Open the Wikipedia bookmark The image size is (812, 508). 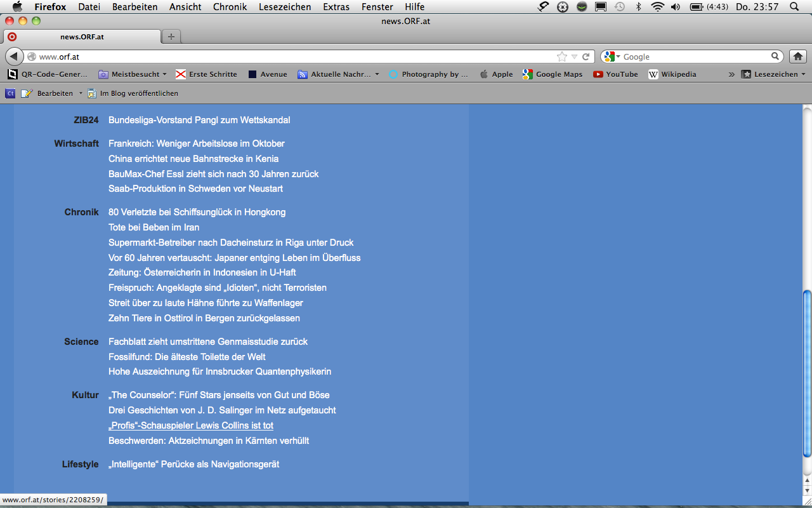672,74
